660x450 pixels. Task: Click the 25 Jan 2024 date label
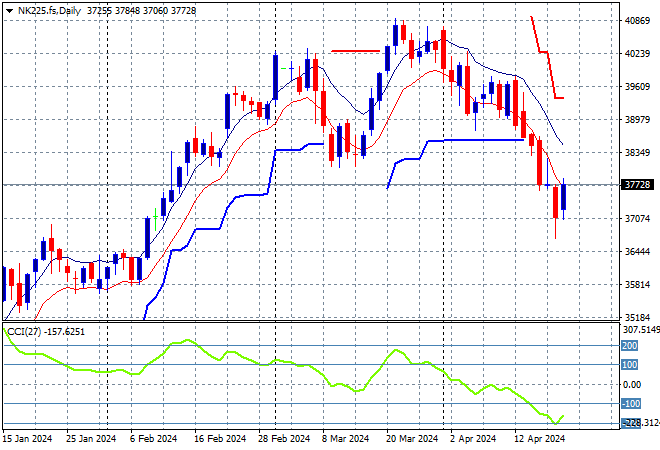tap(91, 439)
